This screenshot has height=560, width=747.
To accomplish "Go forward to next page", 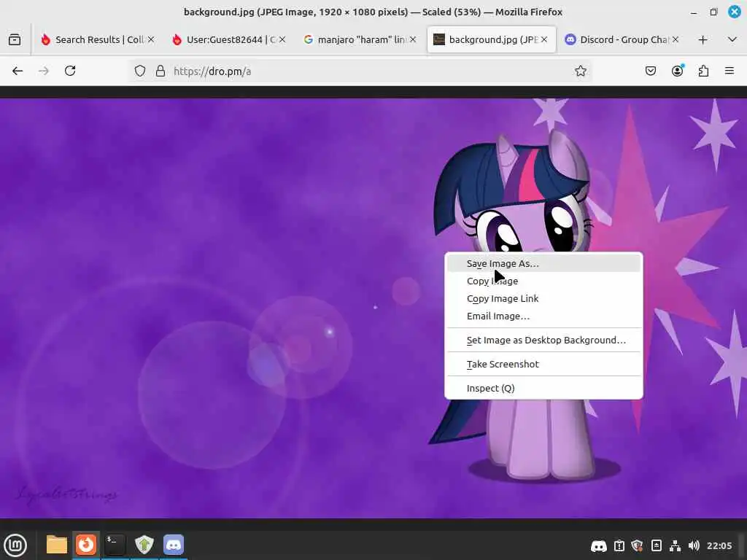I will [x=44, y=71].
